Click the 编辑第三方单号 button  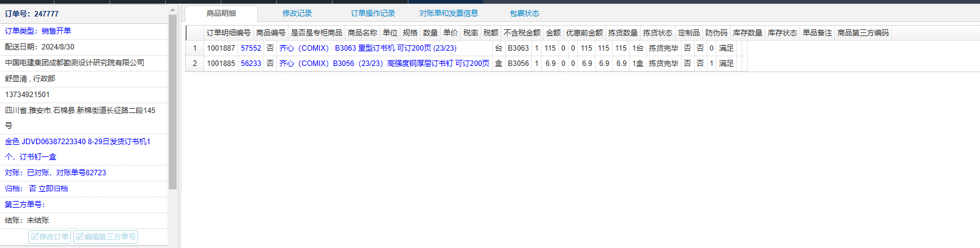pyautogui.click(x=106, y=237)
